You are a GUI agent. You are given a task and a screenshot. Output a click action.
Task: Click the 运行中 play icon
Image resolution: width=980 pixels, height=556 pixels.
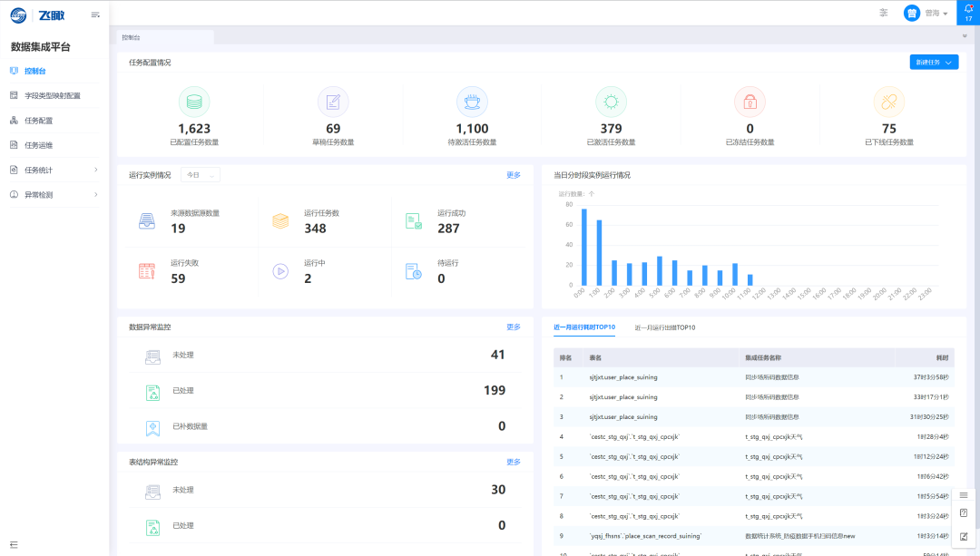tap(280, 270)
